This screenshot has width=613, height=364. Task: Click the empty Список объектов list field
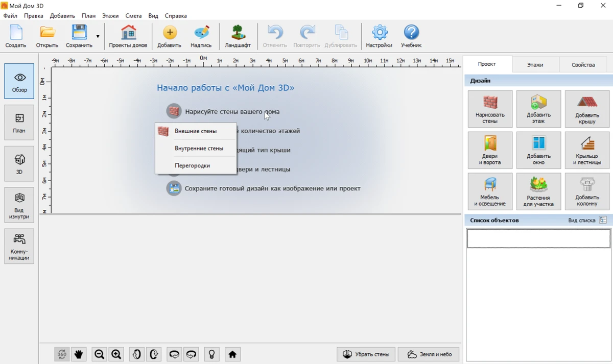538,238
